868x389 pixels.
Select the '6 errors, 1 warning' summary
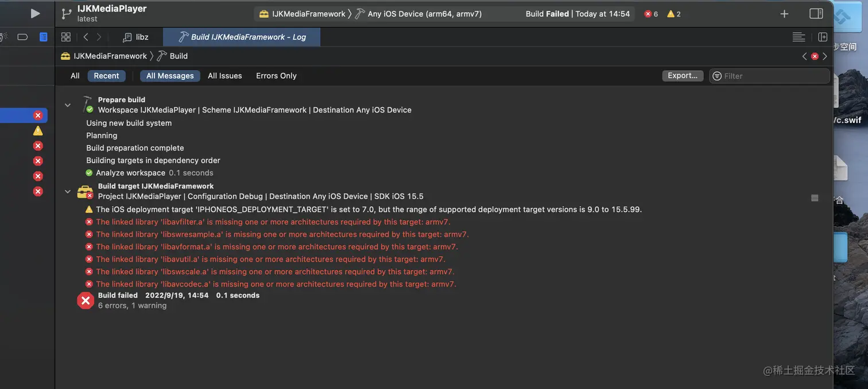tap(132, 306)
